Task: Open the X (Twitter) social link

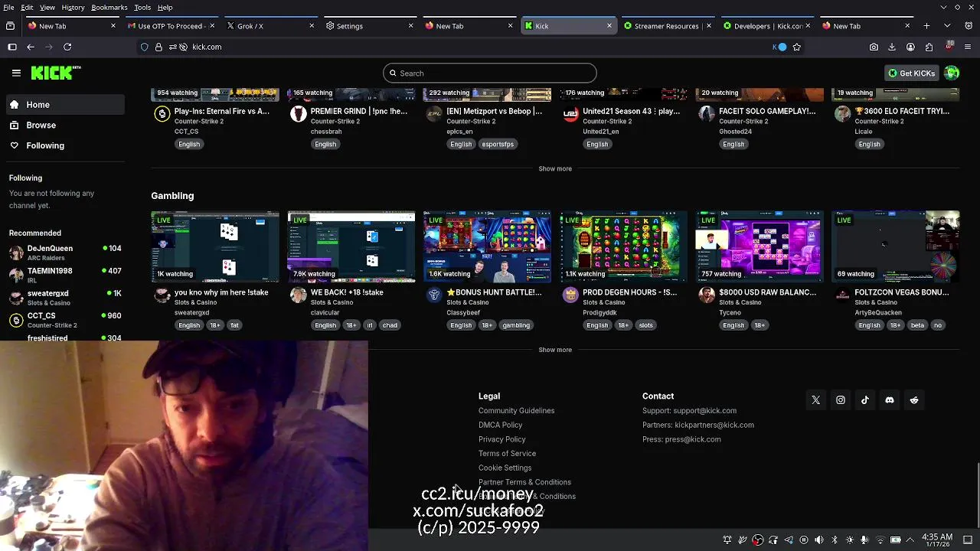Action: [815, 400]
